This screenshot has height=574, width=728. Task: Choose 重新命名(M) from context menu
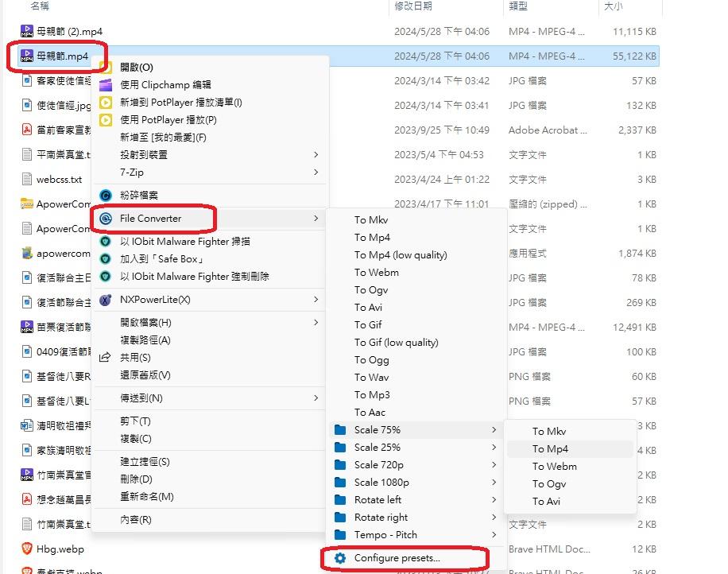pos(146,497)
